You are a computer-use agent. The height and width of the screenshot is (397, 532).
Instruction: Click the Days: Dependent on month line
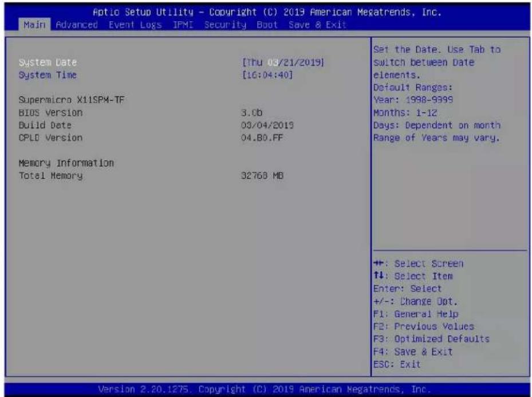coord(437,125)
